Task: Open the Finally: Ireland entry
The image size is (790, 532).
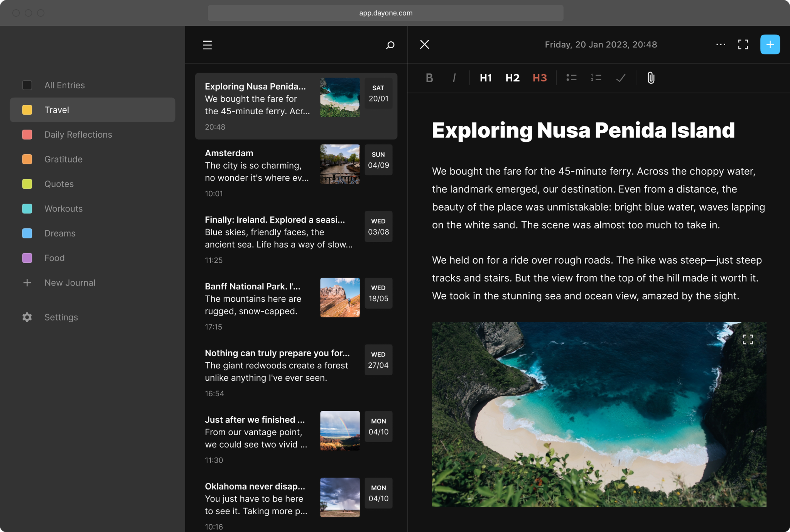Action: pyautogui.click(x=296, y=240)
